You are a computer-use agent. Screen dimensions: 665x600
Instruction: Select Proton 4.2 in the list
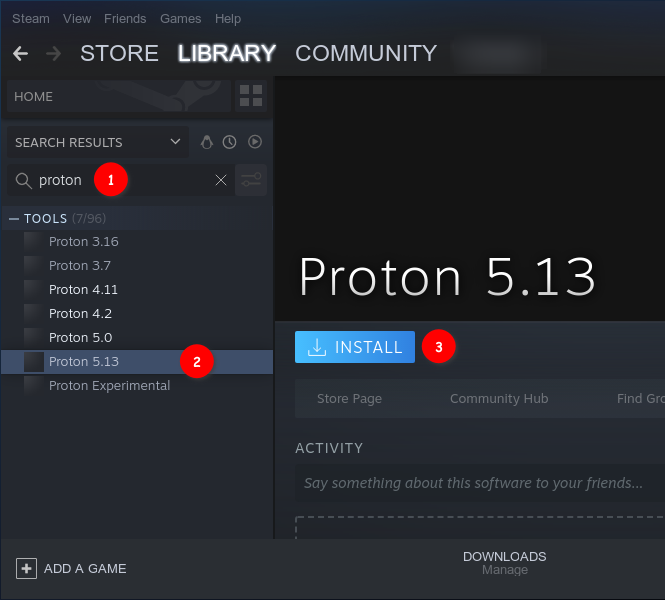(x=137, y=314)
